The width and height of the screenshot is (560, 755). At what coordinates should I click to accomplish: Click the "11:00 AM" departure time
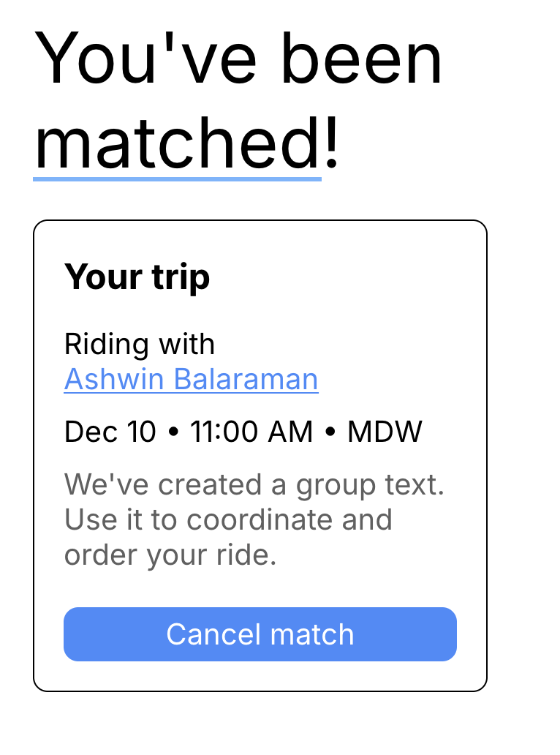pyautogui.click(x=251, y=432)
